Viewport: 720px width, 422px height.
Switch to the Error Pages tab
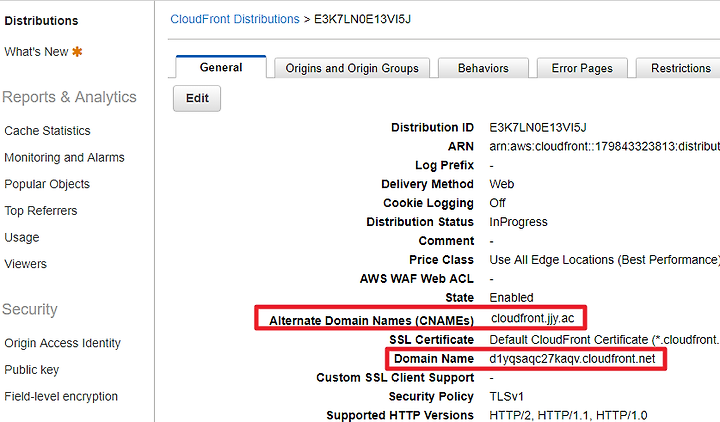pos(582,68)
